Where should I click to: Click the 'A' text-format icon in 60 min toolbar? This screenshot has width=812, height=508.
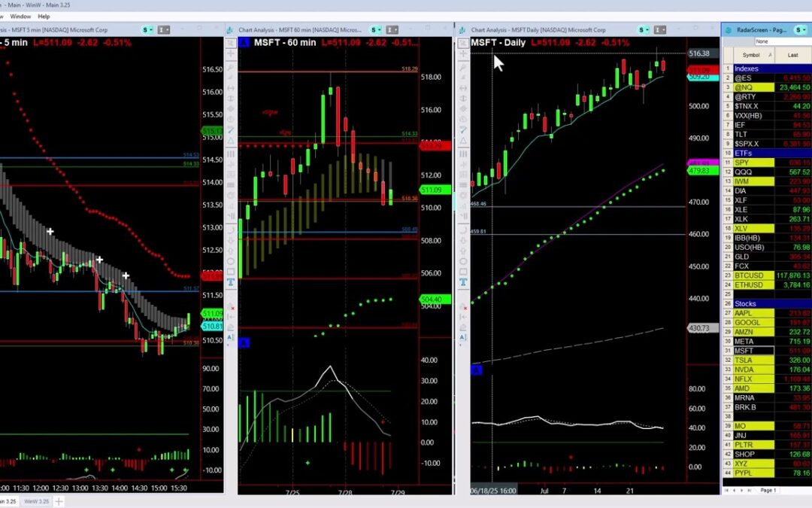(x=231, y=337)
